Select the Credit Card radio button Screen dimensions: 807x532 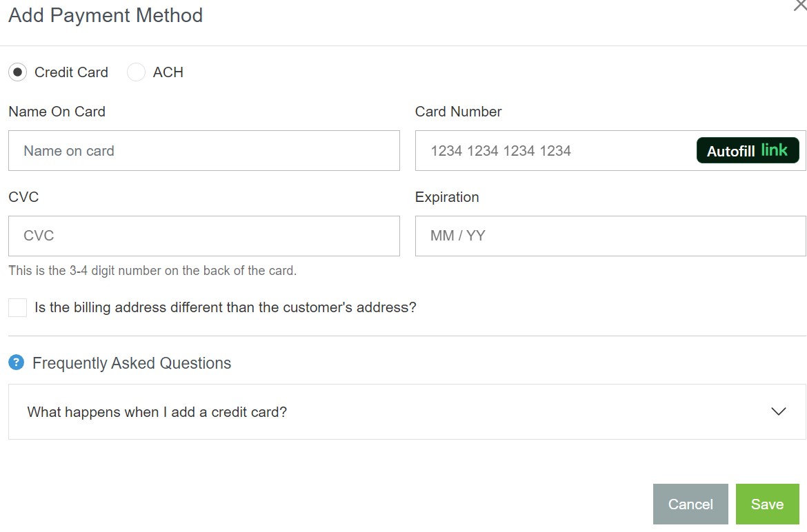pyautogui.click(x=19, y=72)
